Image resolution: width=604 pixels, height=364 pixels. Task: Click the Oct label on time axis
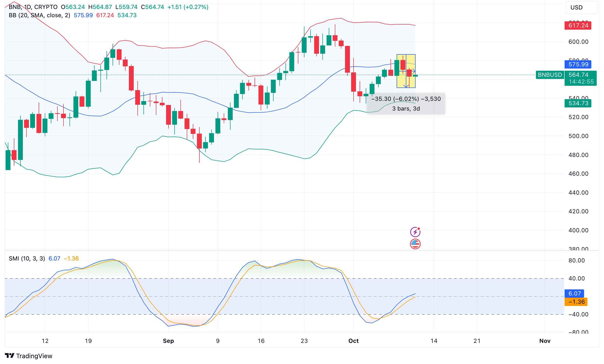[353, 341]
